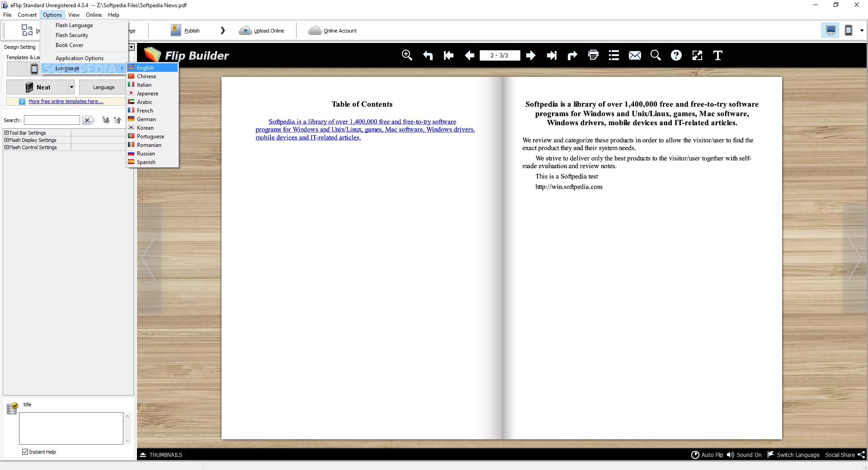Screen dimensions: 868x470
Task: Choose Russian language
Action: 152,154
